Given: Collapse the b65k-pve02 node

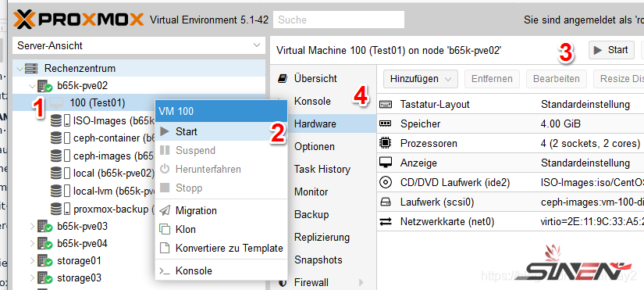Looking at the screenshot, I should click(32, 86).
